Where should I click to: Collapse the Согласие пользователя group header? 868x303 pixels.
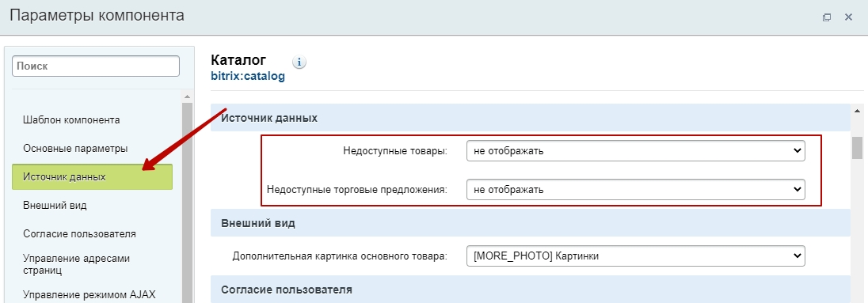530,290
